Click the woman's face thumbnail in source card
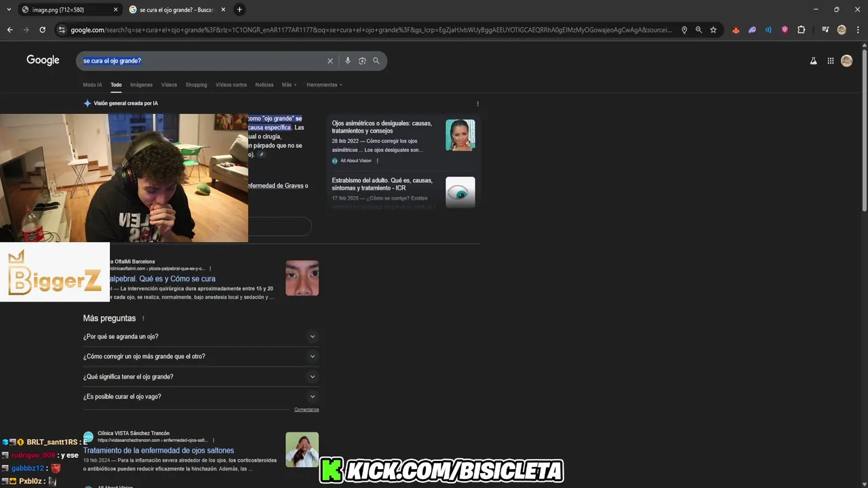 460,135
